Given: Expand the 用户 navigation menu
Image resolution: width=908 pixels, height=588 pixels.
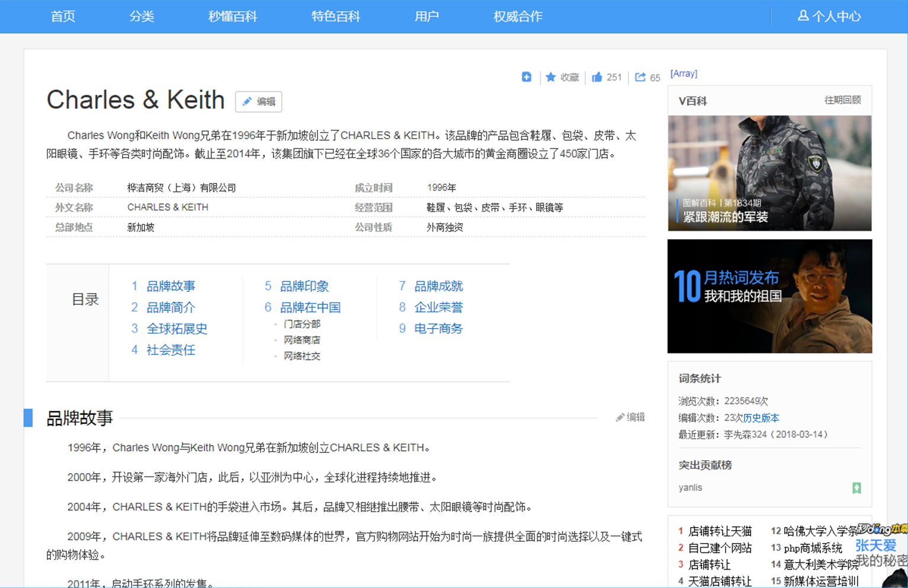Looking at the screenshot, I should [x=426, y=17].
